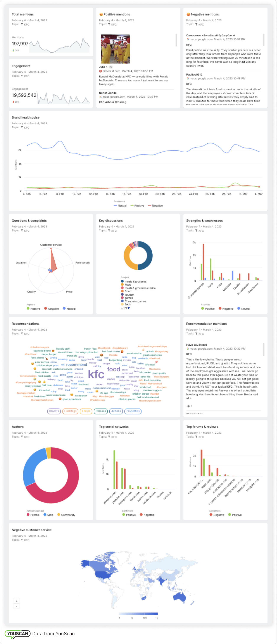Click the filter icon in Questions & complaints
The height and width of the screenshot is (644, 277).
tap(22, 231)
